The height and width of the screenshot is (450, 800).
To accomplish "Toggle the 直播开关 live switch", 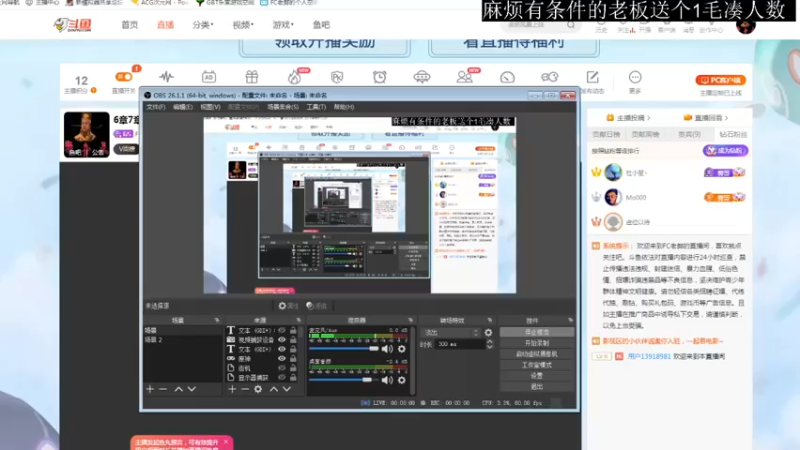I will point(124,77).
